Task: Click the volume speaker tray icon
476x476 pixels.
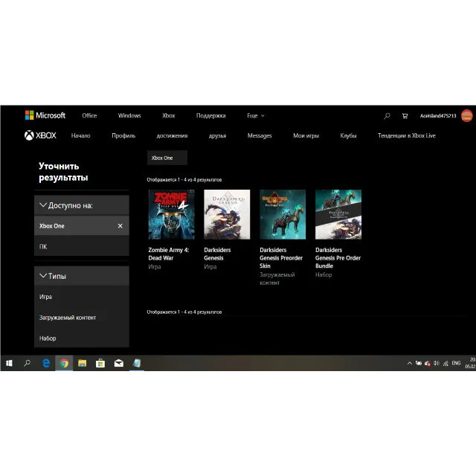Action: [437, 363]
